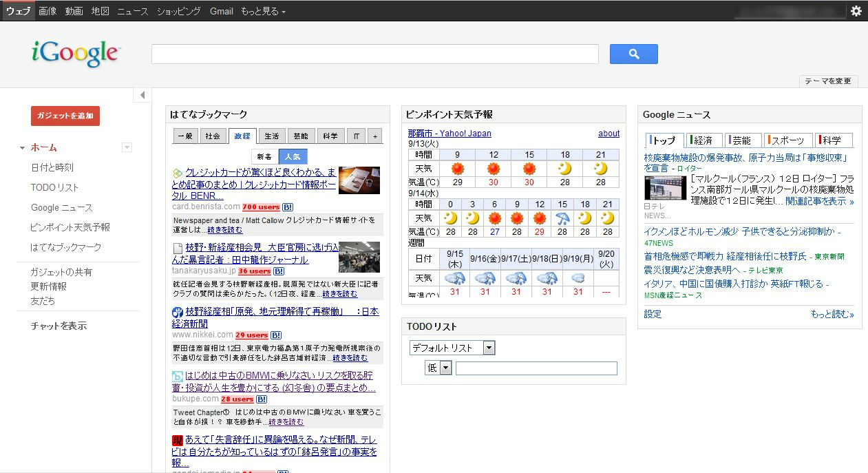Click the sun weather icon for 9/13 9時
This screenshot has width=868, height=473.
[x=458, y=169]
